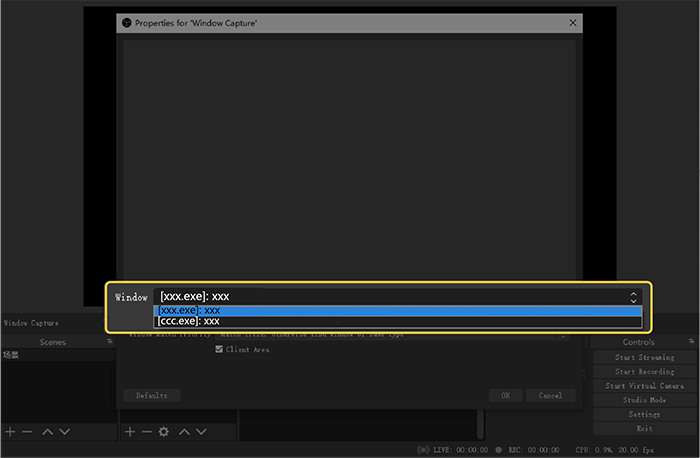
Task: Remove selected scene with minus icon
Action: coord(27,432)
